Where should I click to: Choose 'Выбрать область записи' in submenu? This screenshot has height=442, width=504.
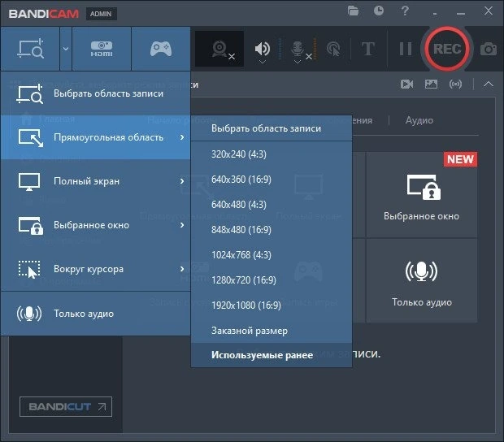coord(272,128)
